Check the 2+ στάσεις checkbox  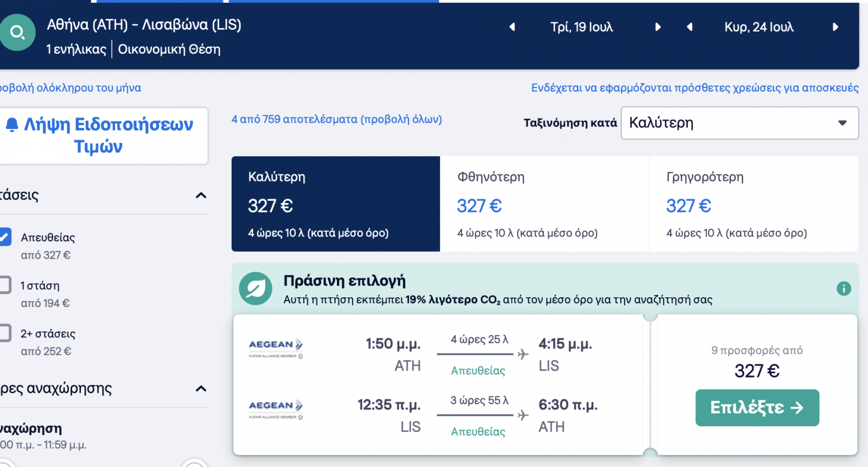[5, 333]
